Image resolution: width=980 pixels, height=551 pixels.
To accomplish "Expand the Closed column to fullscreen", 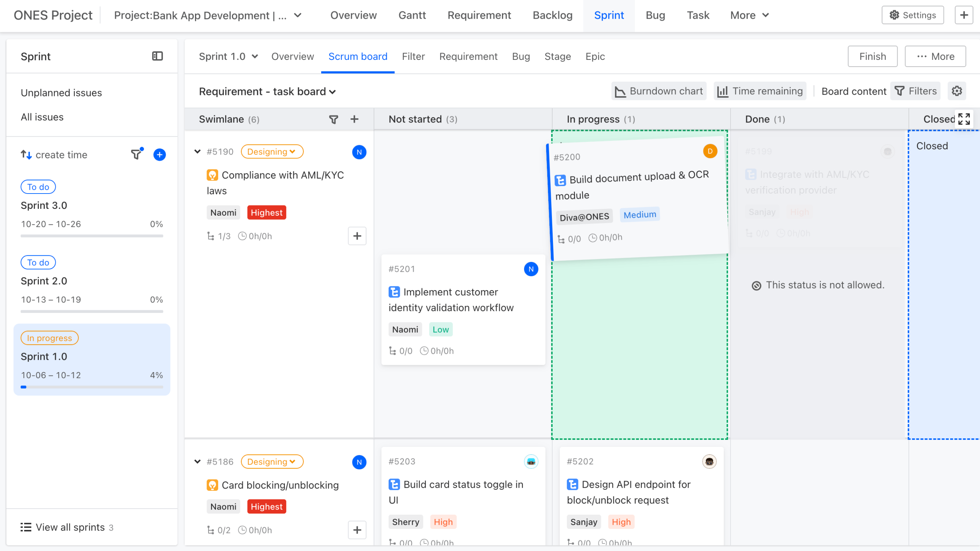I will pyautogui.click(x=964, y=119).
